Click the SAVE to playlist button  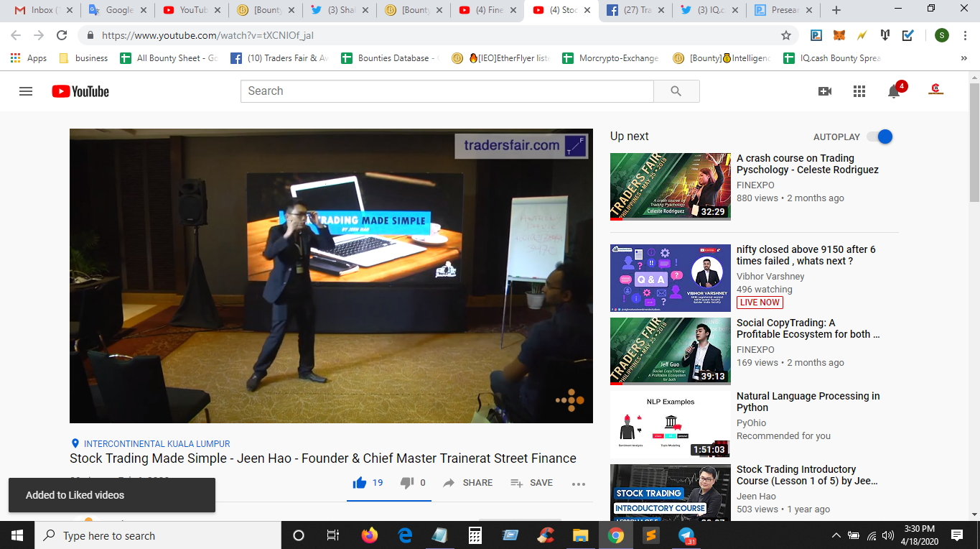pos(531,483)
